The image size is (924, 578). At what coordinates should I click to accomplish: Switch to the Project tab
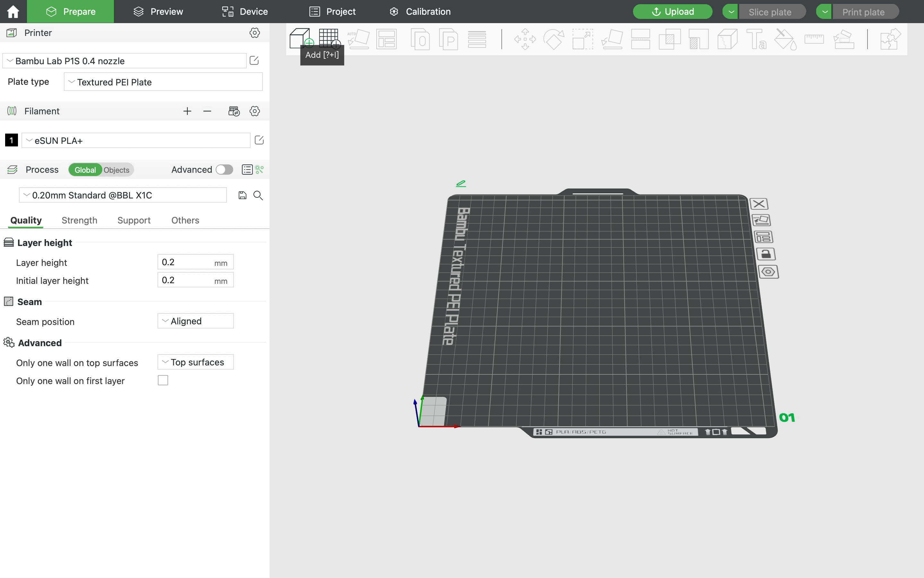(x=333, y=12)
